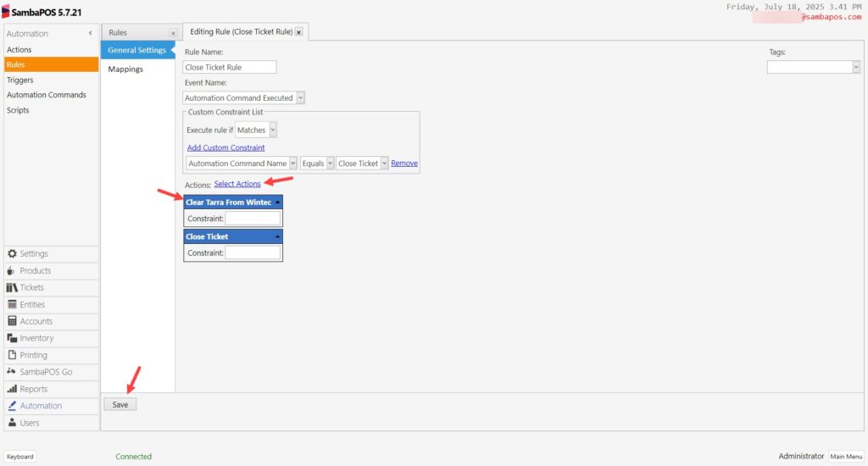Open the Event Name dropdown
868x466 pixels.
coord(301,98)
